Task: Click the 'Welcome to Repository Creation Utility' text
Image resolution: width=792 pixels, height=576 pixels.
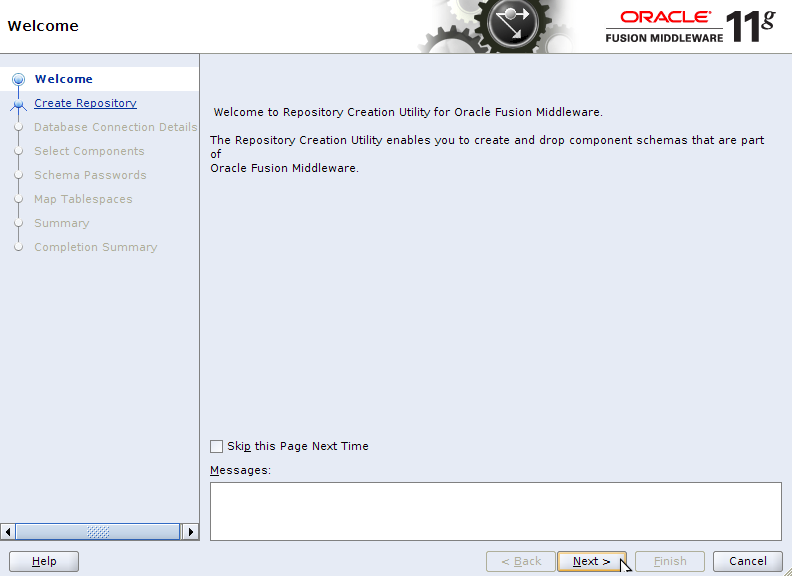Action: [x=408, y=112]
